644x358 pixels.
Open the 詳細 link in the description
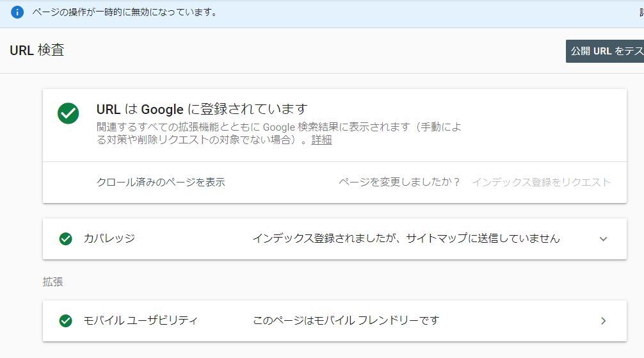321,140
